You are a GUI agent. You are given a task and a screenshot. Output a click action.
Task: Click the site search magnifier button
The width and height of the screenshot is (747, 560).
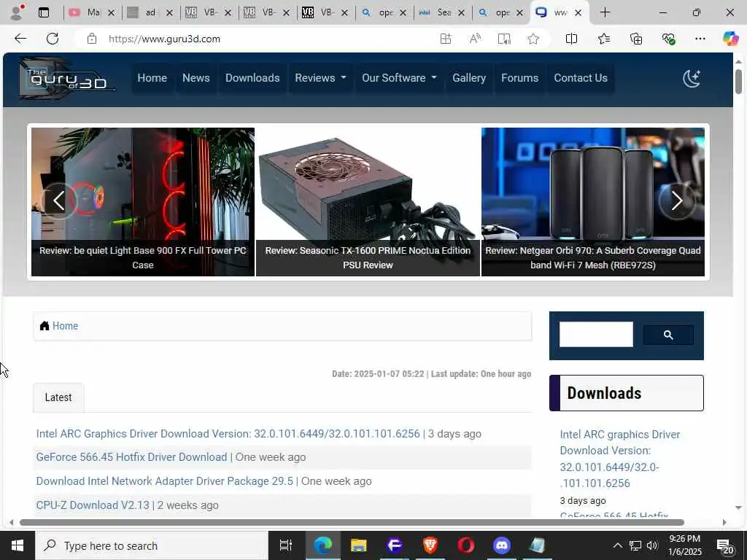(x=668, y=335)
